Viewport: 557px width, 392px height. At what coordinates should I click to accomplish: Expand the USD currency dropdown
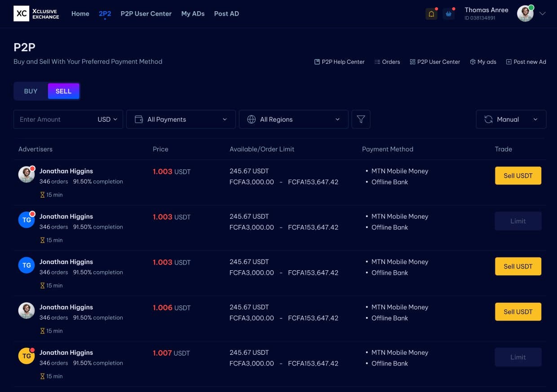click(x=107, y=119)
